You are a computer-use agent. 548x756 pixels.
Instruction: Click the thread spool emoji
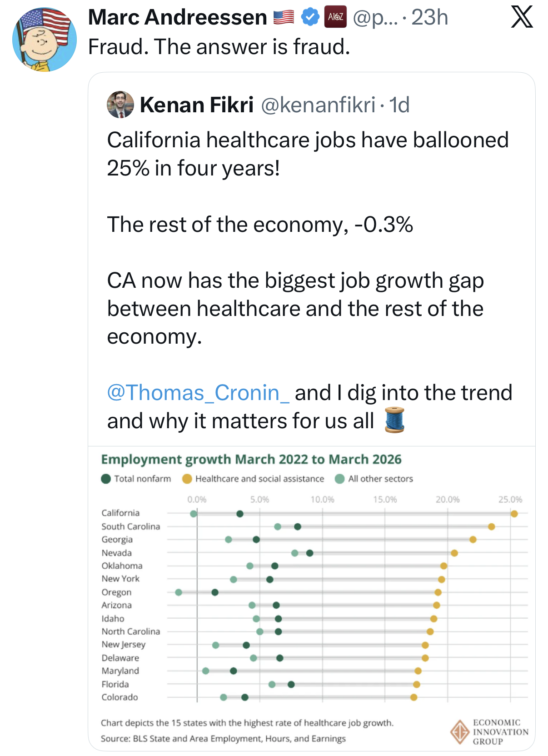click(394, 420)
